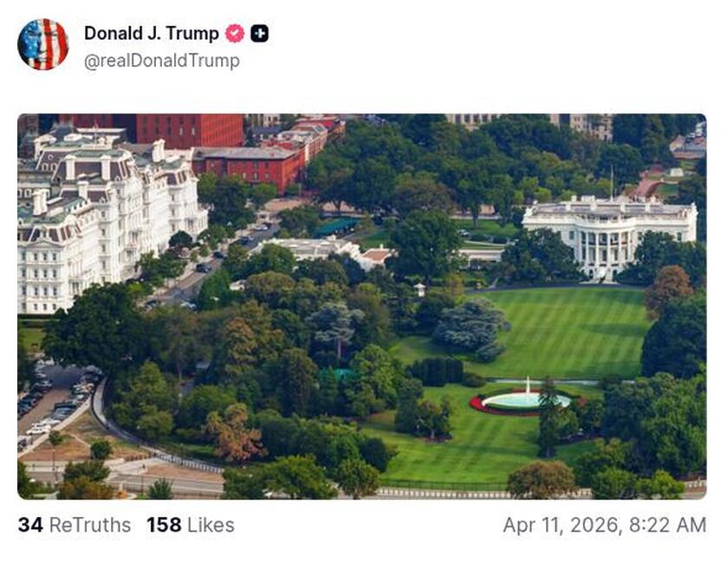Open the attached post image fullscreen
Screen dimensions: 728x569
point(364,303)
